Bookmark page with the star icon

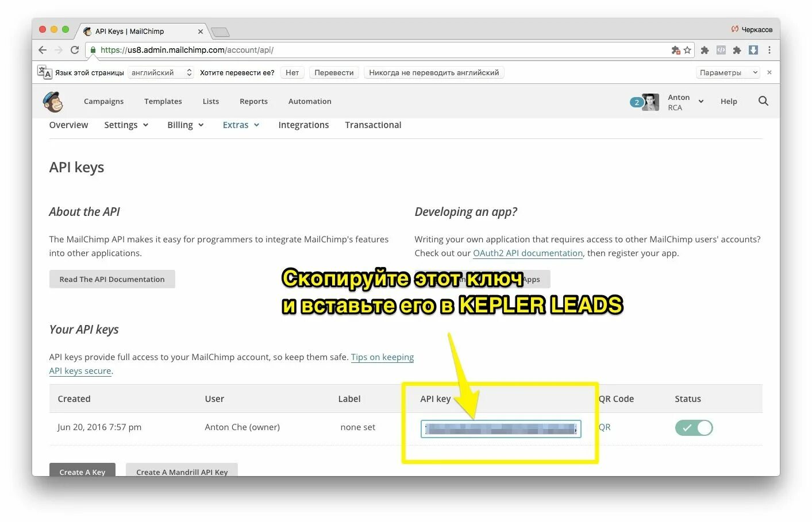click(x=687, y=51)
